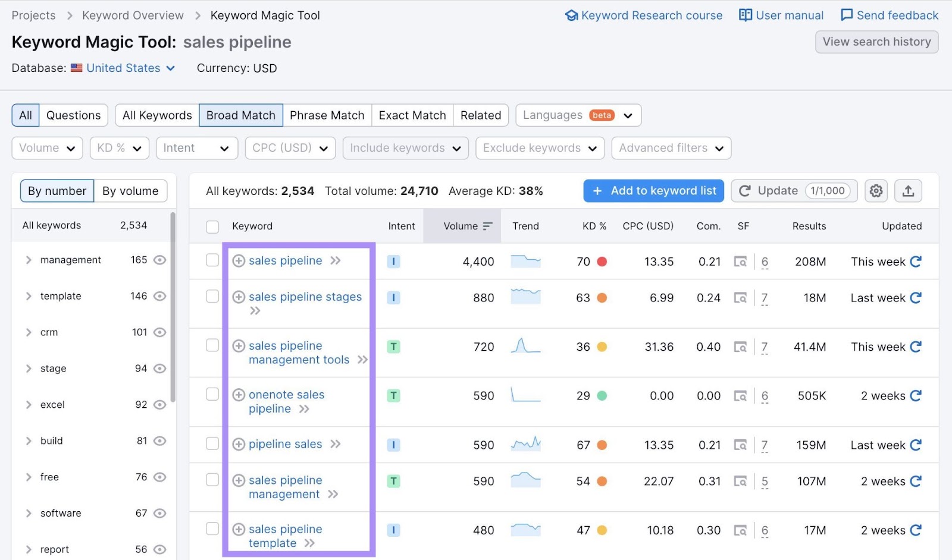Open the Database United States dropdown
This screenshot has width=952, height=560.
[123, 68]
